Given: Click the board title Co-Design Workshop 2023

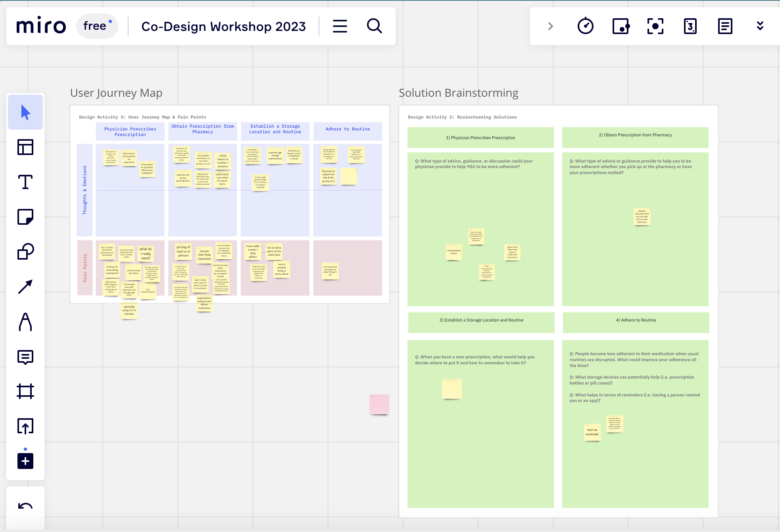Looking at the screenshot, I should [x=223, y=26].
